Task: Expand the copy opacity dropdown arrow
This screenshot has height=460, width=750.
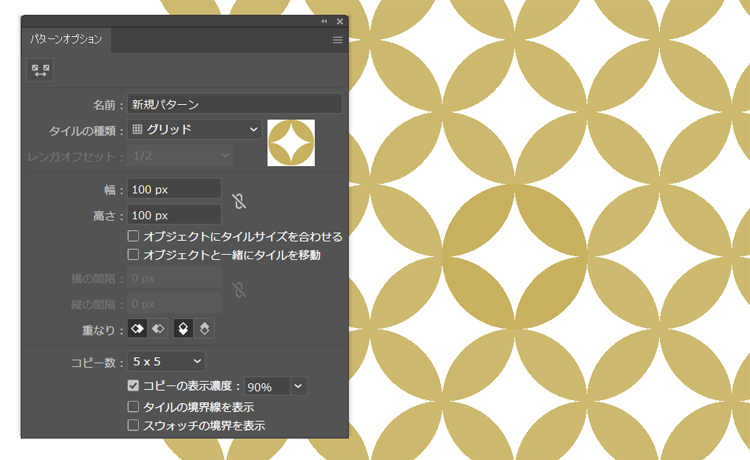Action: (298, 386)
